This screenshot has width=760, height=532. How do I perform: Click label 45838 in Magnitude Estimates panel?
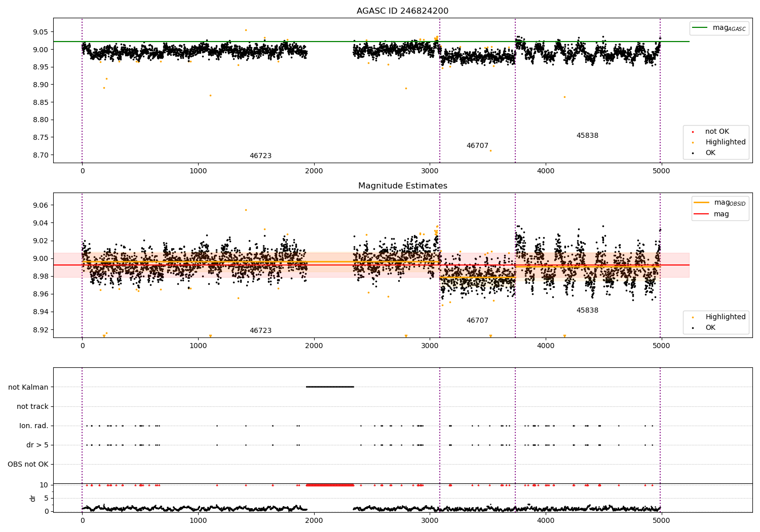pos(587,311)
